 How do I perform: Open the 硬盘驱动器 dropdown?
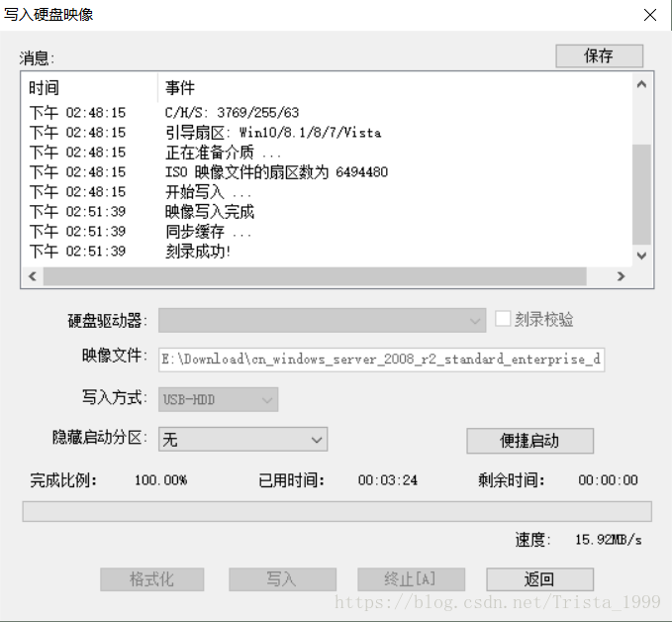coord(322,320)
